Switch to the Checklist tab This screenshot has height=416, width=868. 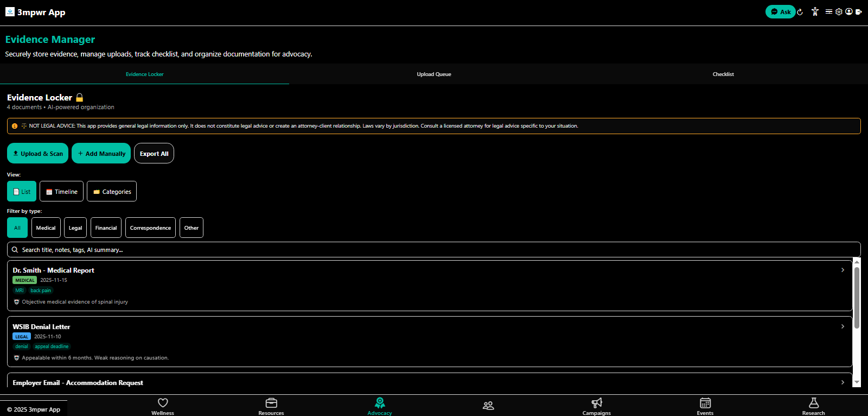(723, 74)
